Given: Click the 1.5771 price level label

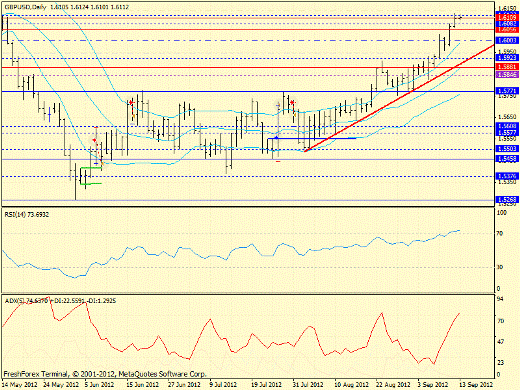Looking at the screenshot, I should (507, 91).
